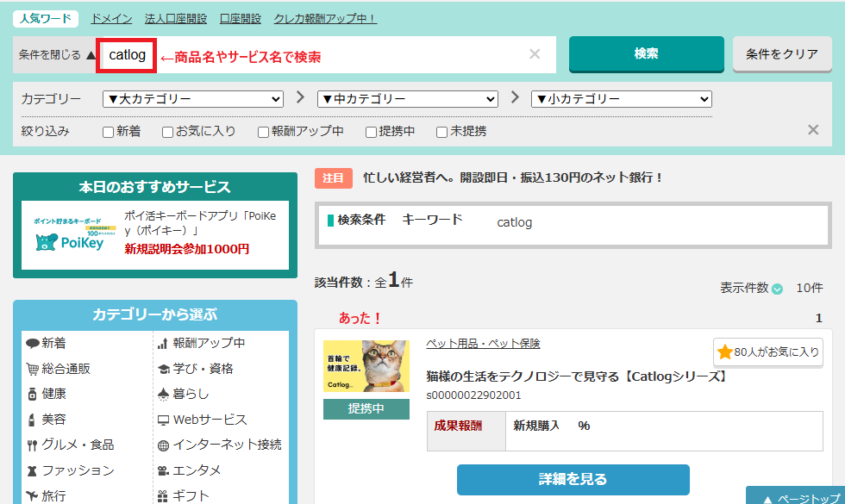845x504 pixels.
Task: Open the 総合通販 category in sidebar
Action: (66, 369)
